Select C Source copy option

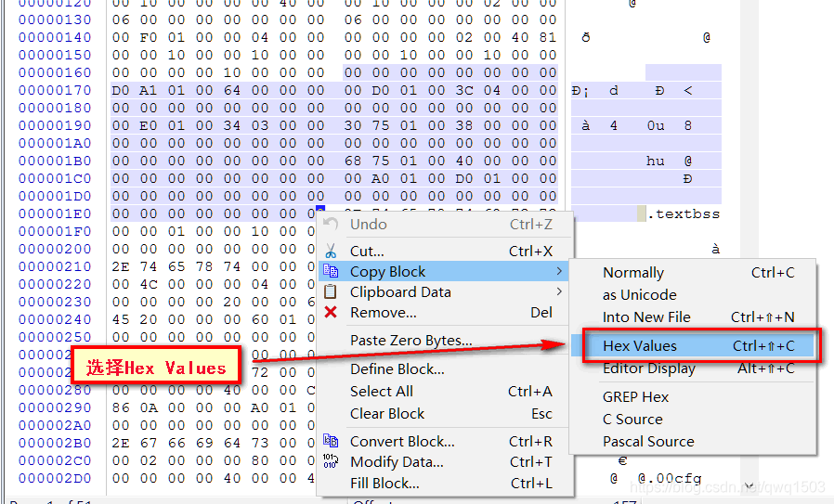click(693, 420)
